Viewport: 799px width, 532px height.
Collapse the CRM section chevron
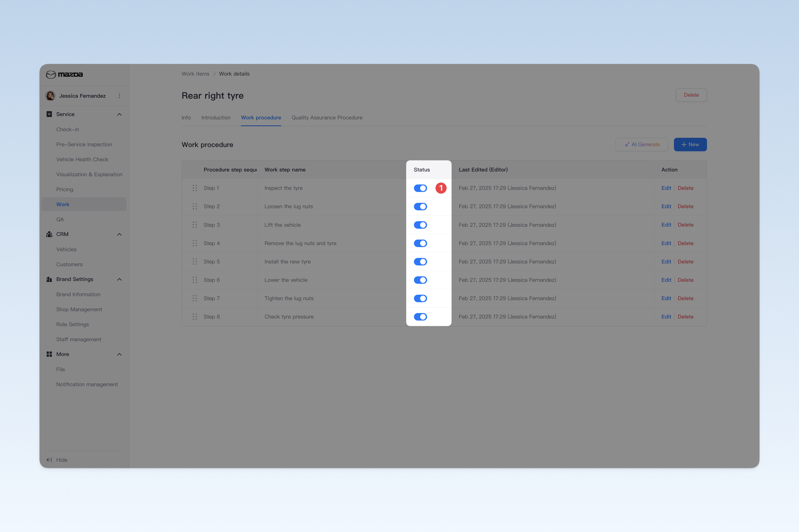[119, 234]
